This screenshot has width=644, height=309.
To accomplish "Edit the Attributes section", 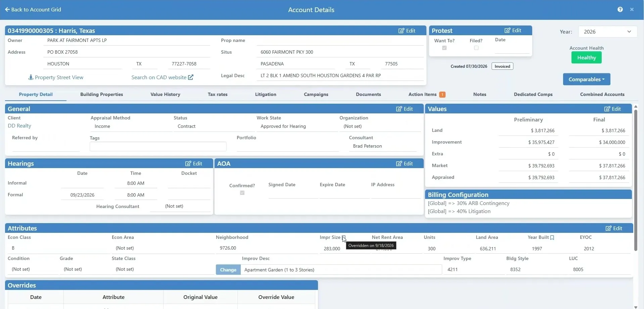I will (614, 228).
